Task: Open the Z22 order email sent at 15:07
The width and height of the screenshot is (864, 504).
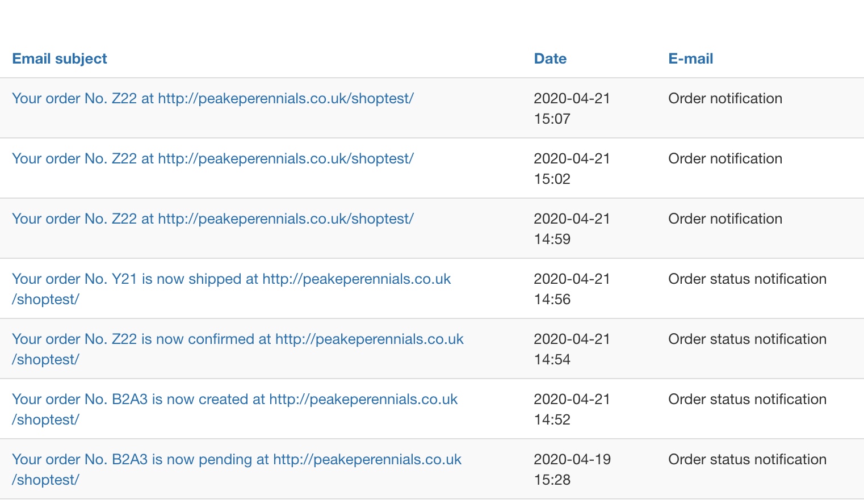Action: (x=212, y=98)
